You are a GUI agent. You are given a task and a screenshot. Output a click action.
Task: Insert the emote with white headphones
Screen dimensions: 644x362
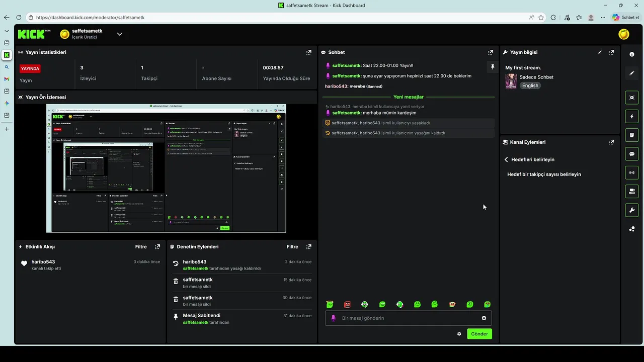365,304
